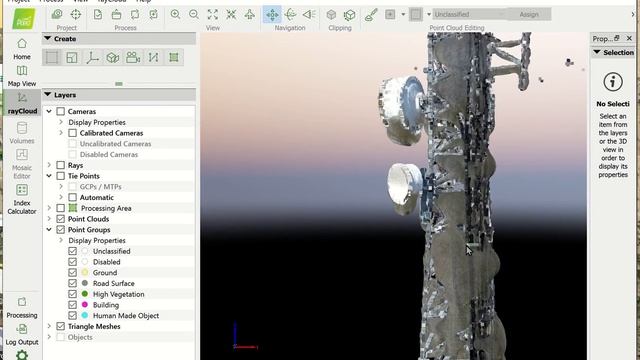This screenshot has height=360, width=640.
Task: Open the Index Calculator view
Action: 22,200
